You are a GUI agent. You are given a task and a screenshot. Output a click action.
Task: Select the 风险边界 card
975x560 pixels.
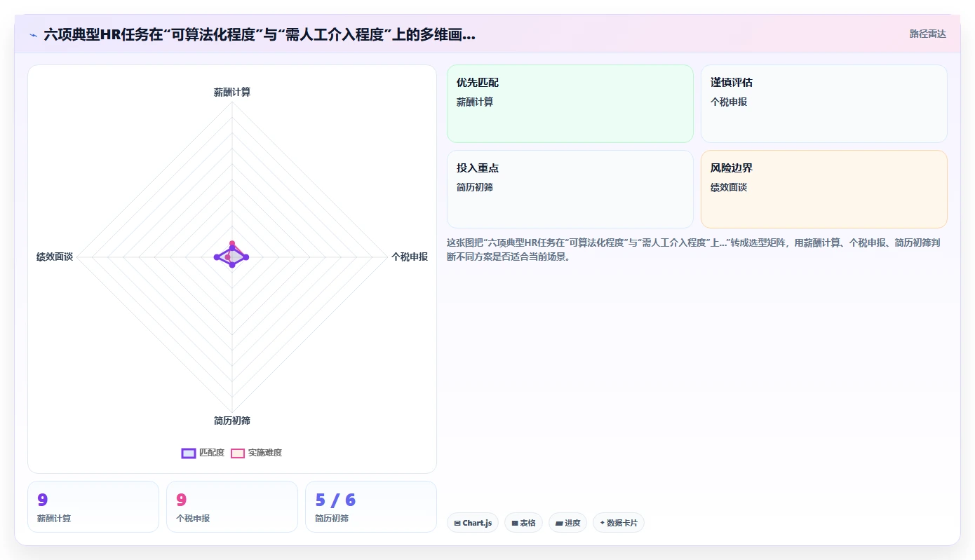(824, 189)
